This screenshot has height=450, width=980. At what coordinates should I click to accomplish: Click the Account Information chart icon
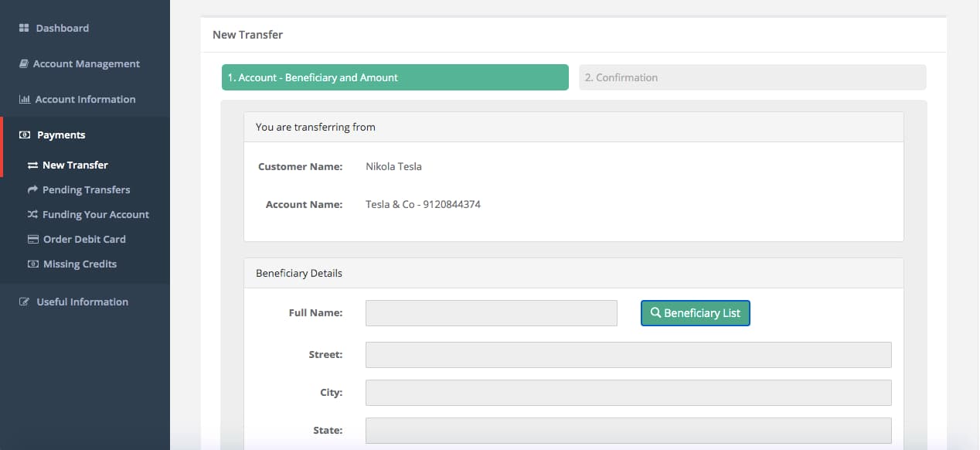tap(24, 100)
